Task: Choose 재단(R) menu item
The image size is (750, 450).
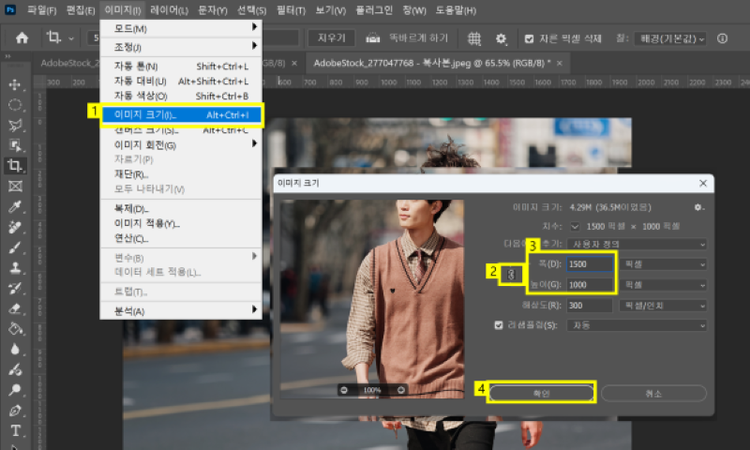Action: tap(181, 174)
